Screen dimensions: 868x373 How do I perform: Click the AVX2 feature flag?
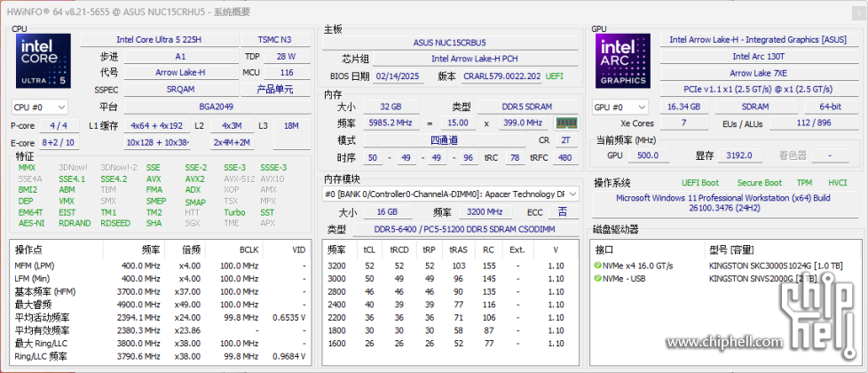coord(195,179)
